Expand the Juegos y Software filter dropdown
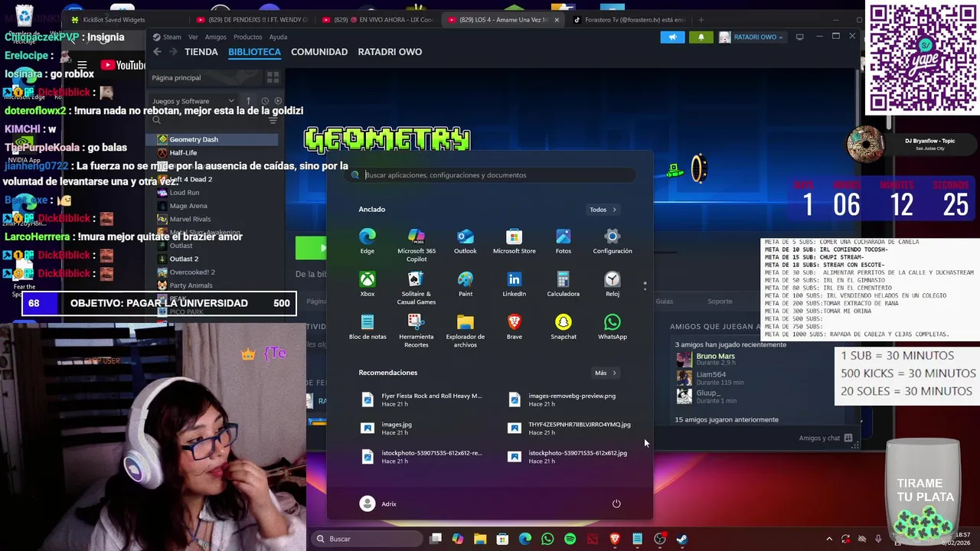The height and width of the screenshot is (551, 980). tap(193, 101)
